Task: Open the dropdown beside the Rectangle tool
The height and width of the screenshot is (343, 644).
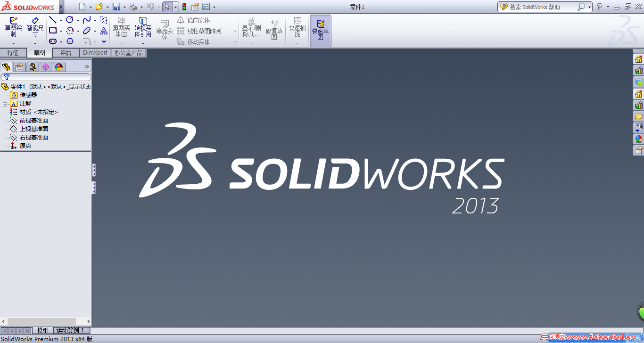Action: pos(61,31)
